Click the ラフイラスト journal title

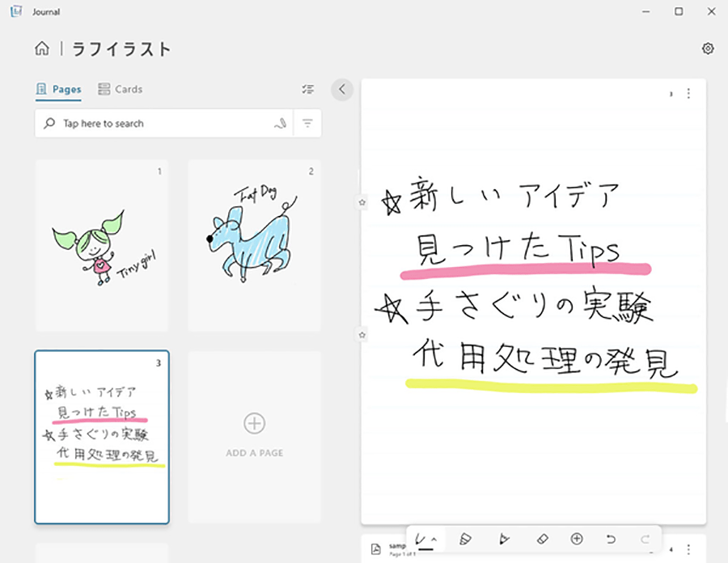click(x=121, y=49)
